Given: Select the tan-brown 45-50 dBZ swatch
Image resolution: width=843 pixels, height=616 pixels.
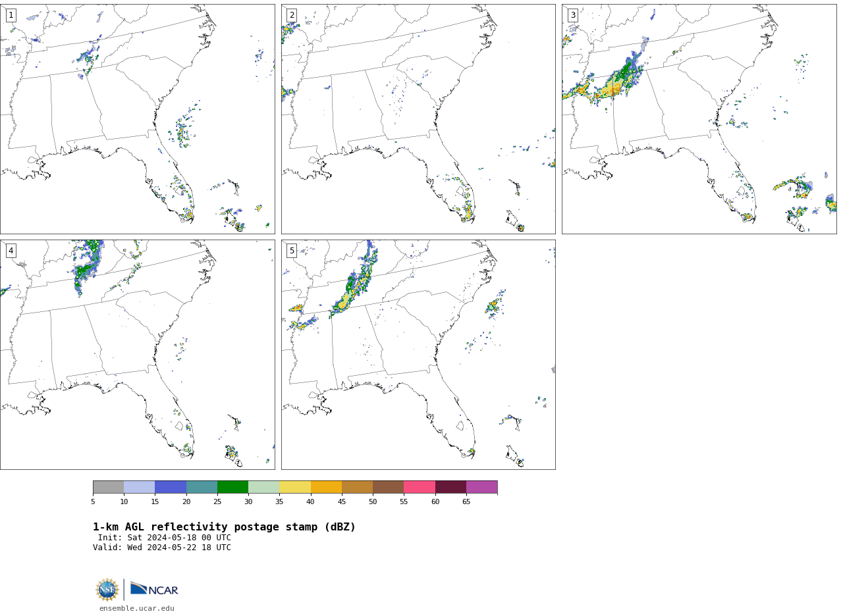Looking at the screenshot, I should tap(357, 487).
